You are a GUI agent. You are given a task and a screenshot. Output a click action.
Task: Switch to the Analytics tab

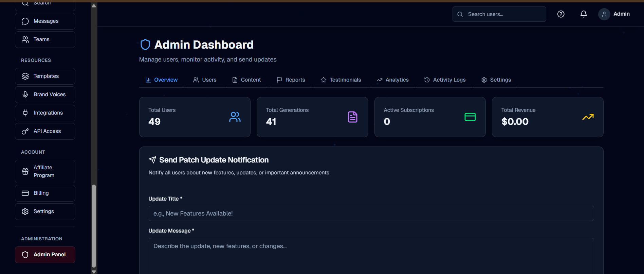393,80
